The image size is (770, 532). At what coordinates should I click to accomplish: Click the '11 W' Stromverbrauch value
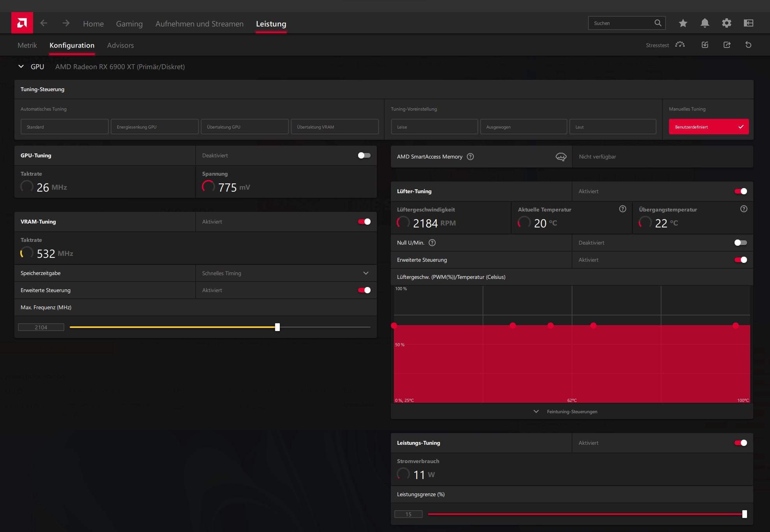424,475
